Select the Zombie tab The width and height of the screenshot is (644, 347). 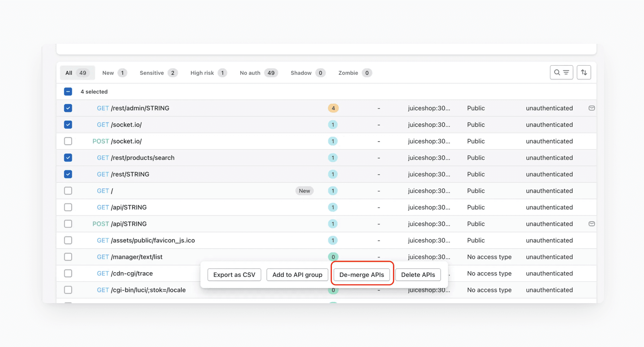355,73
